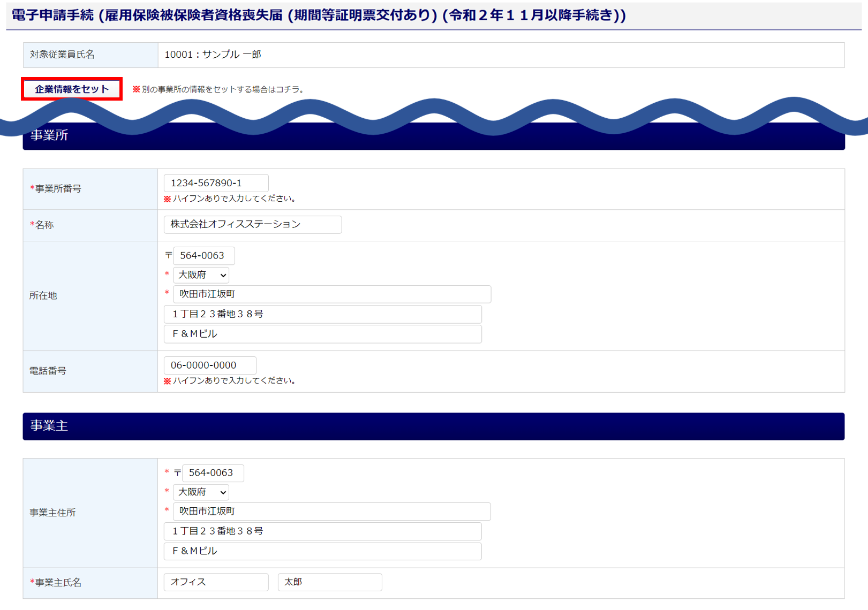Edit the 所在地 street address field

click(323, 314)
